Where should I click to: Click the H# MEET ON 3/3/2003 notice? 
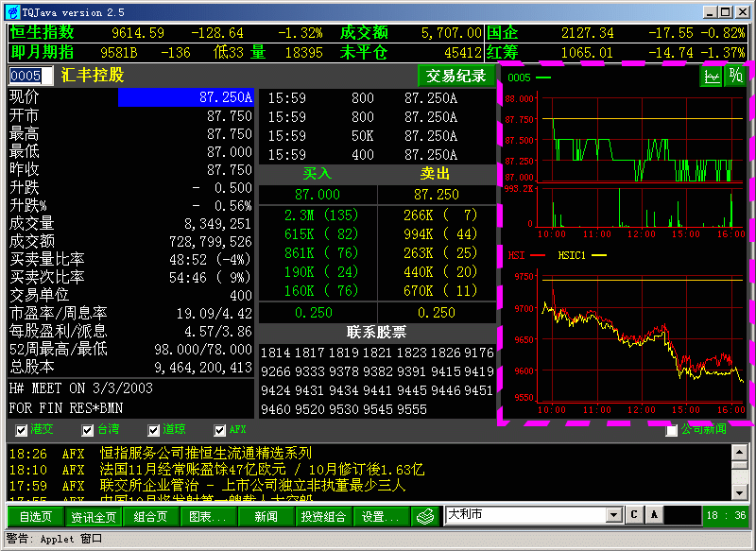click(81, 388)
